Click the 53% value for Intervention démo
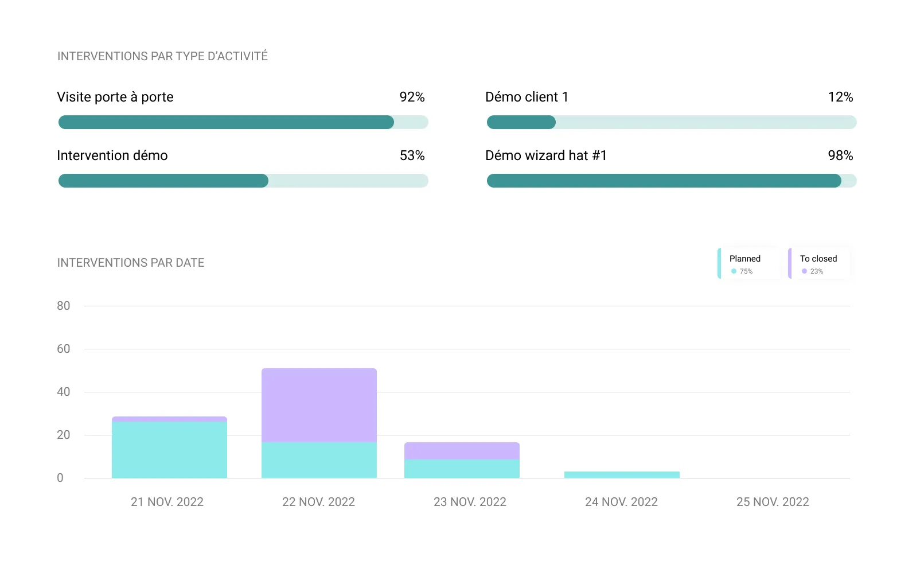Viewport: 924px width, 561px height. click(412, 155)
